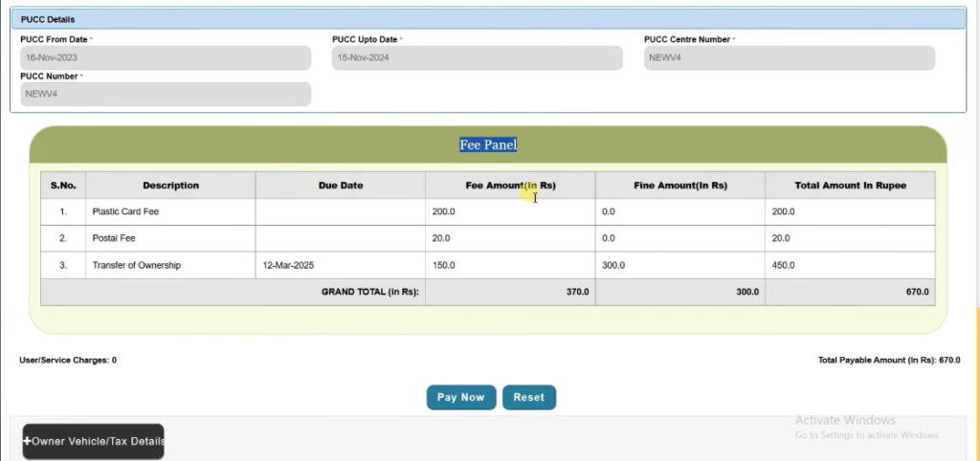The image size is (980, 461).
Task: Select the PUCC Upto Date field
Action: coord(477,57)
